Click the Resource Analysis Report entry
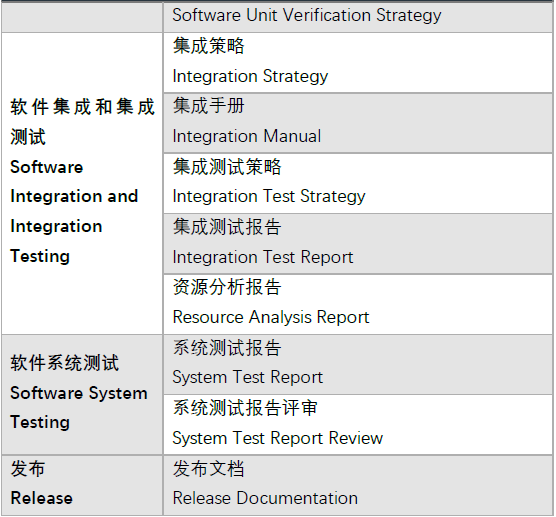 pyautogui.click(x=271, y=317)
